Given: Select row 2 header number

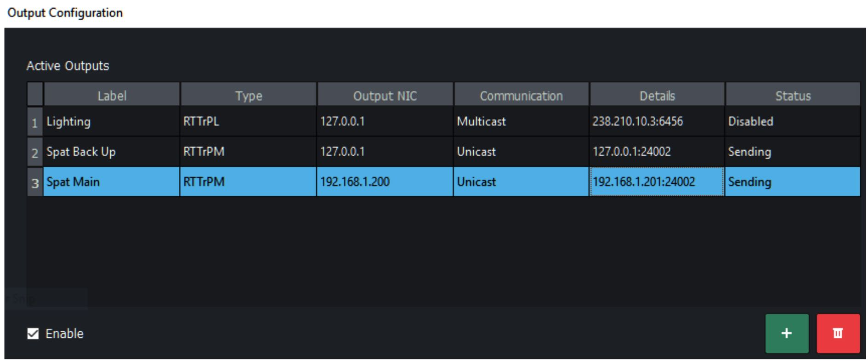Looking at the screenshot, I should click(x=35, y=153).
